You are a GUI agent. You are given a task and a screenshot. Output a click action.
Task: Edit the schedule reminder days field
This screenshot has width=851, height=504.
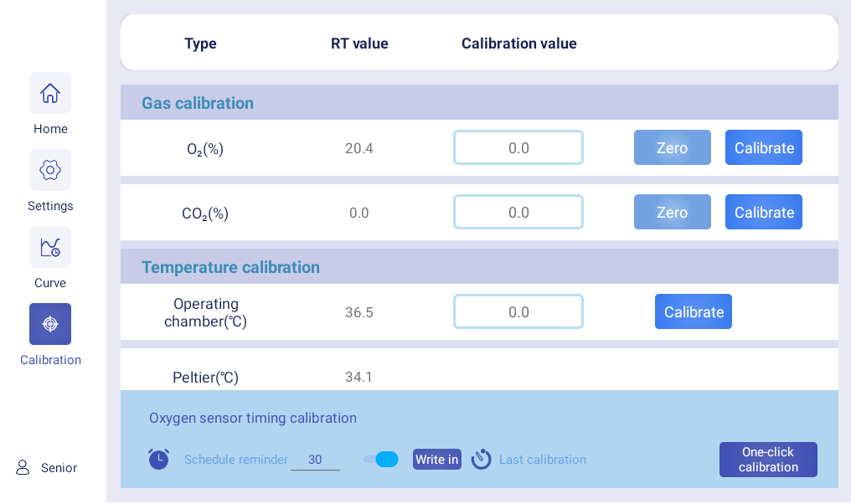[315, 460]
